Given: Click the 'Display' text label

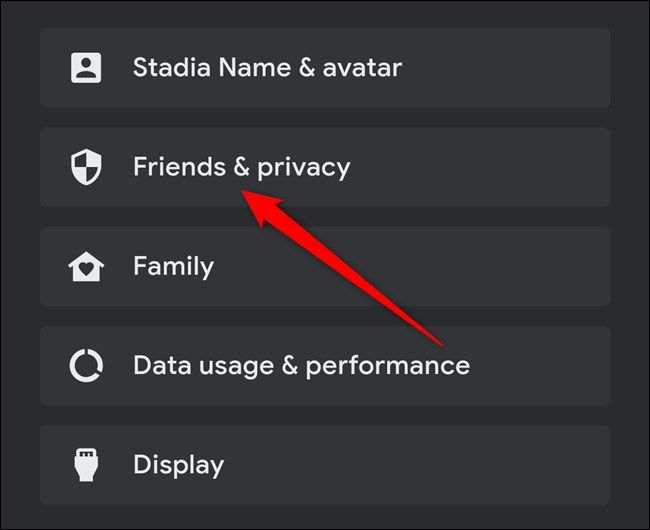Looking at the screenshot, I should (178, 465).
